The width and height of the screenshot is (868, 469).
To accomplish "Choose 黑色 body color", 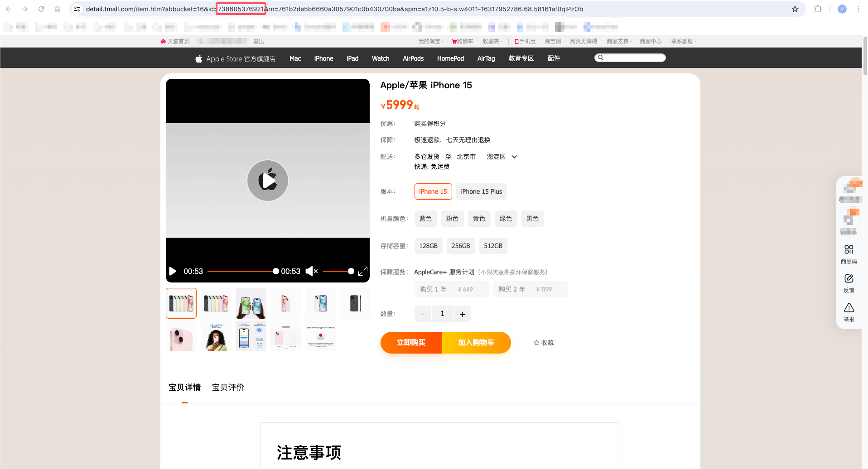I will tap(532, 219).
